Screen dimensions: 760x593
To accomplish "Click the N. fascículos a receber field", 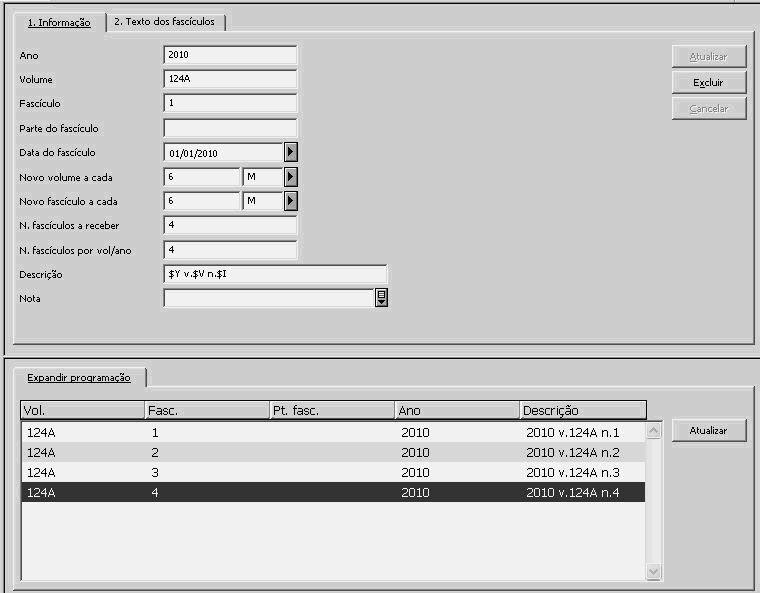I will click(230, 225).
